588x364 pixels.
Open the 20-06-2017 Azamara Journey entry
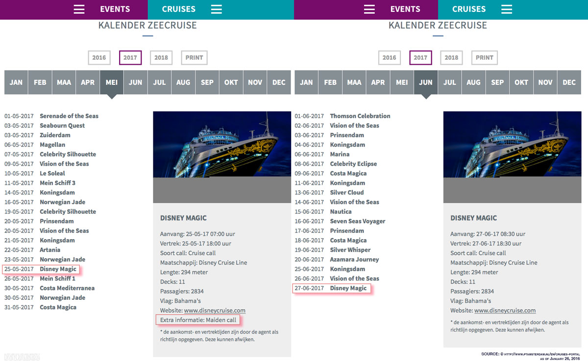click(x=337, y=259)
